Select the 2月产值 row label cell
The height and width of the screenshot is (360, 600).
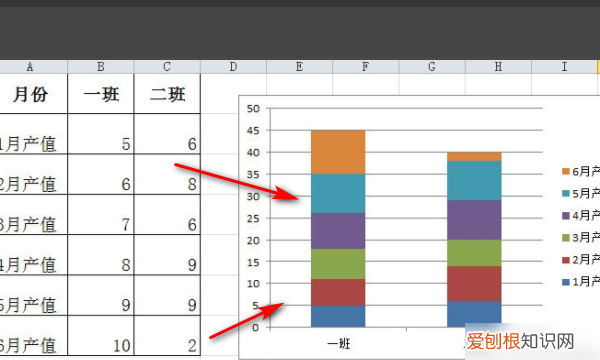34,174
